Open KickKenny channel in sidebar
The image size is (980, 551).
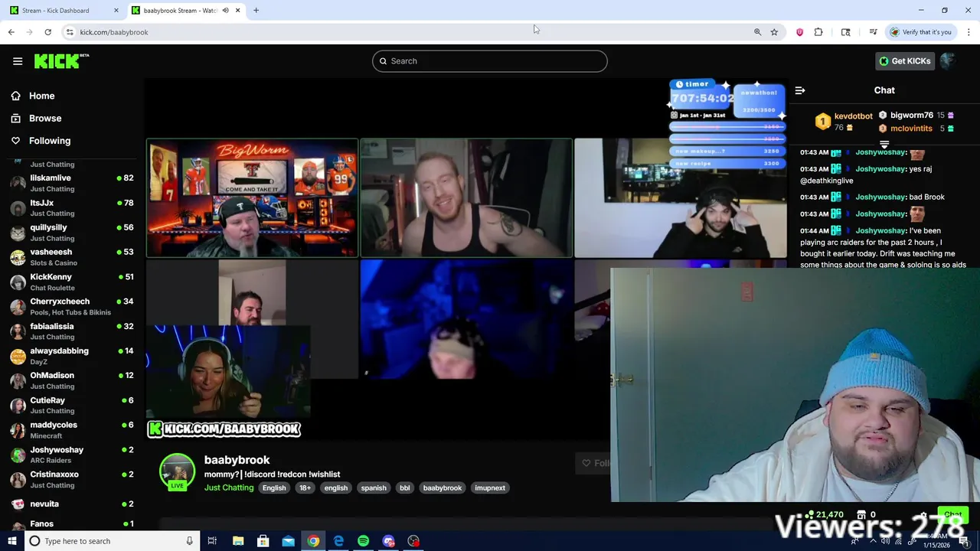72,282
